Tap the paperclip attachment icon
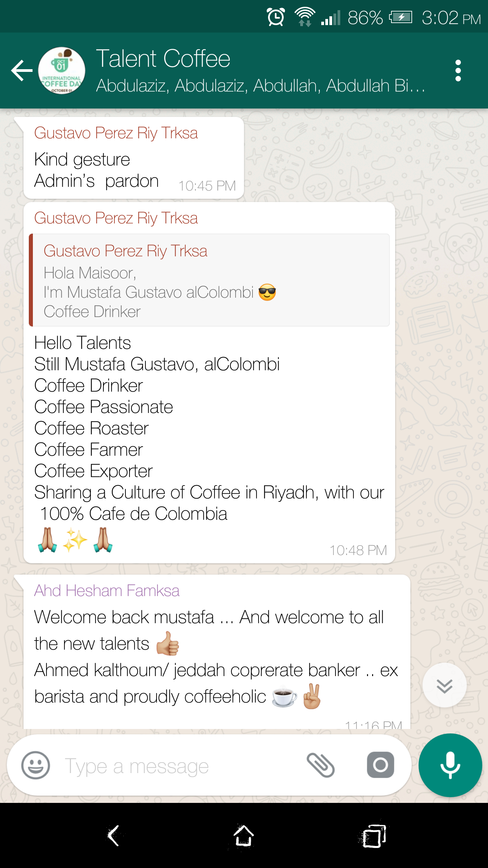The height and width of the screenshot is (868, 488). pos(321,765)
